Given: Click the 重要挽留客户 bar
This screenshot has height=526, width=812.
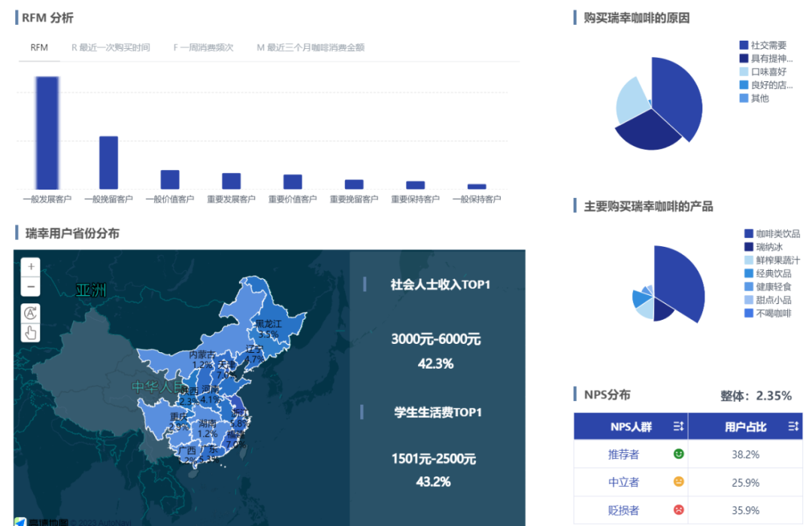Looking at the screenshot, I should tap(354, 184).
